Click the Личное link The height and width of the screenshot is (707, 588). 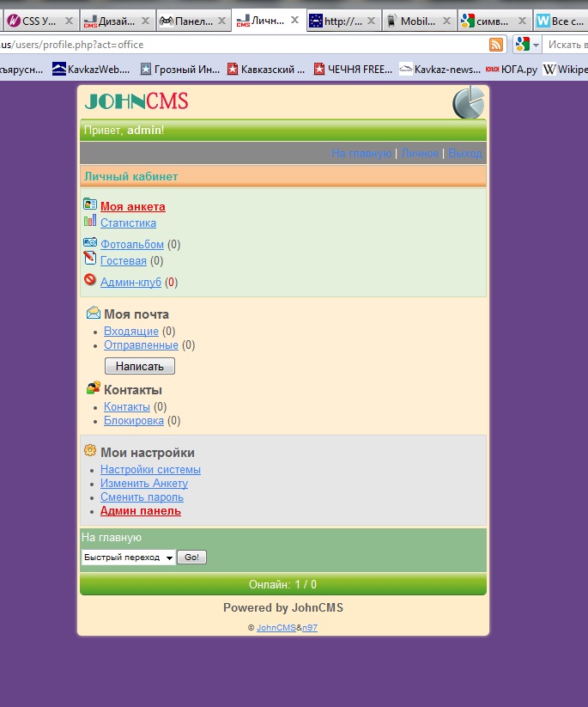[x=420, y=153]
